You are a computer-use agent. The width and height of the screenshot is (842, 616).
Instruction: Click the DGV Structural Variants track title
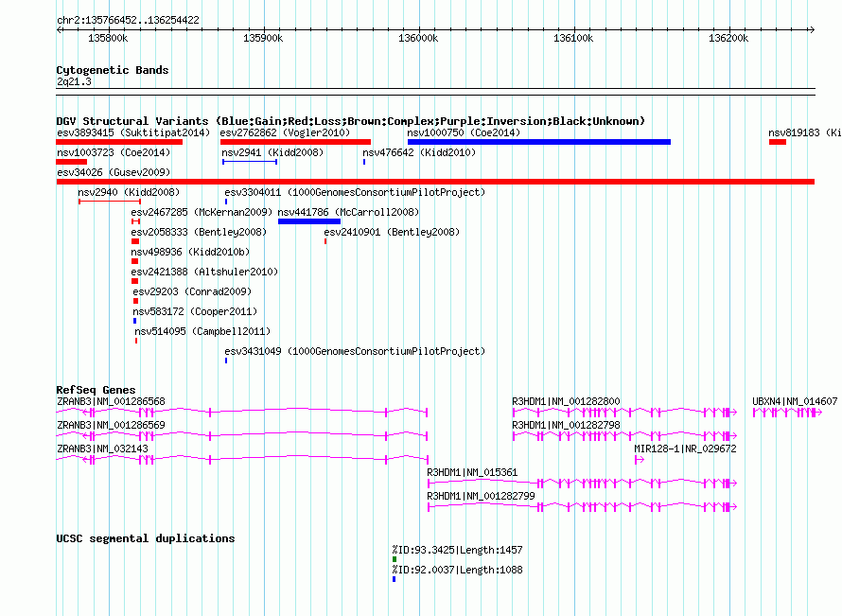point(351,121)
